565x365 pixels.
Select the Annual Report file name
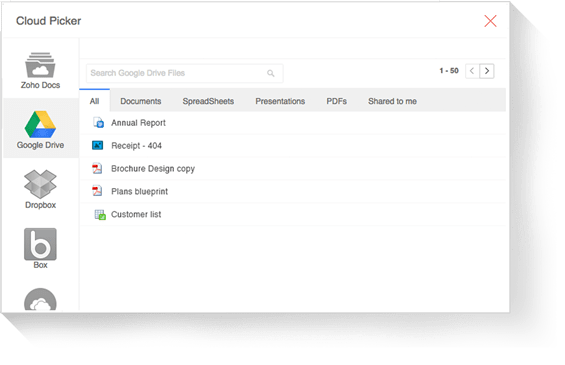click(138, 123)
